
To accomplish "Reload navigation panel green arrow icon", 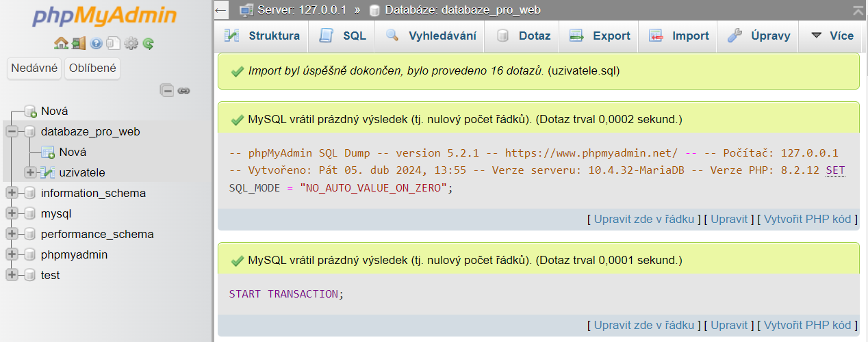I will coord(149,44).
